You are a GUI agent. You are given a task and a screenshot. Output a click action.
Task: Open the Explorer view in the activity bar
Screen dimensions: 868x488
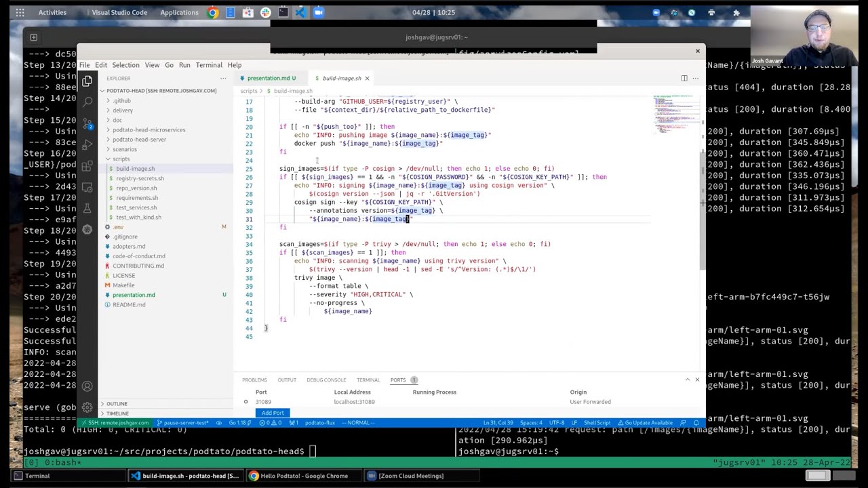click(87, 81)
